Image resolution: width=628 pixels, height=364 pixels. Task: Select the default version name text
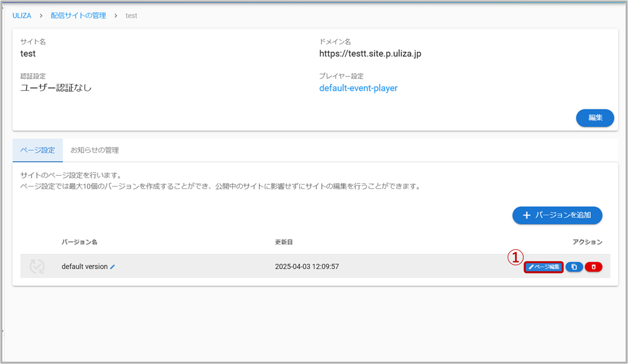(x=84, y=267)
